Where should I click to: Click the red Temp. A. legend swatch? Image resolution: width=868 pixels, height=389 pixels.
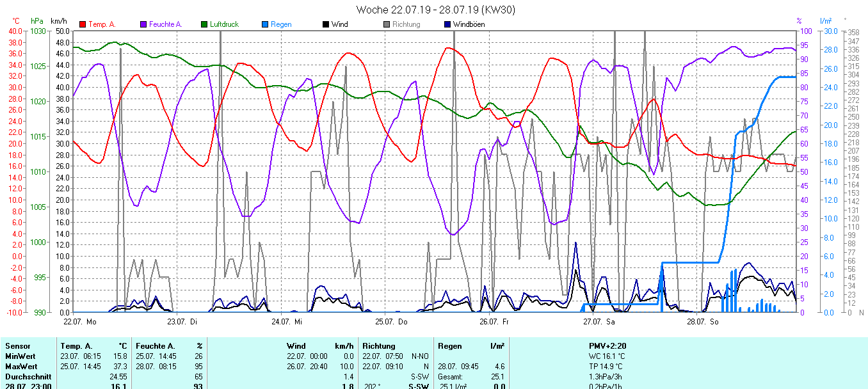tap(83, 24)
